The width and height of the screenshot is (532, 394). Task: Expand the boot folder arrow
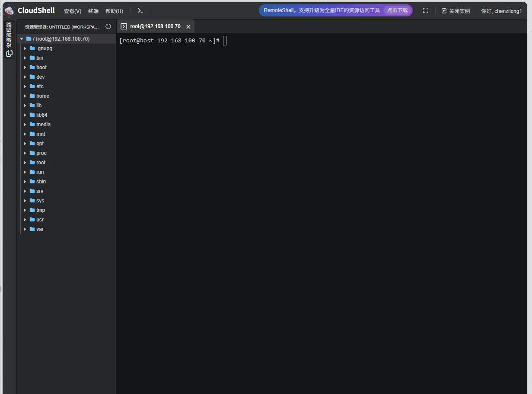25,67
